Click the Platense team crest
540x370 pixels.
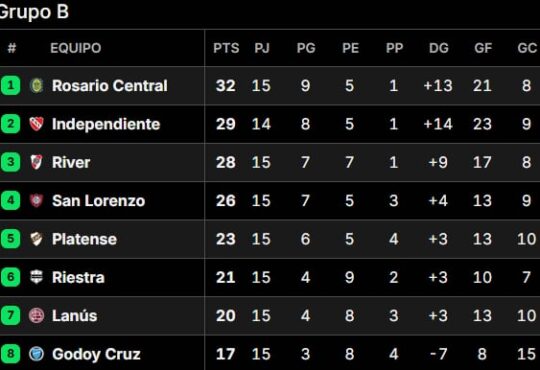pos(37,239)
